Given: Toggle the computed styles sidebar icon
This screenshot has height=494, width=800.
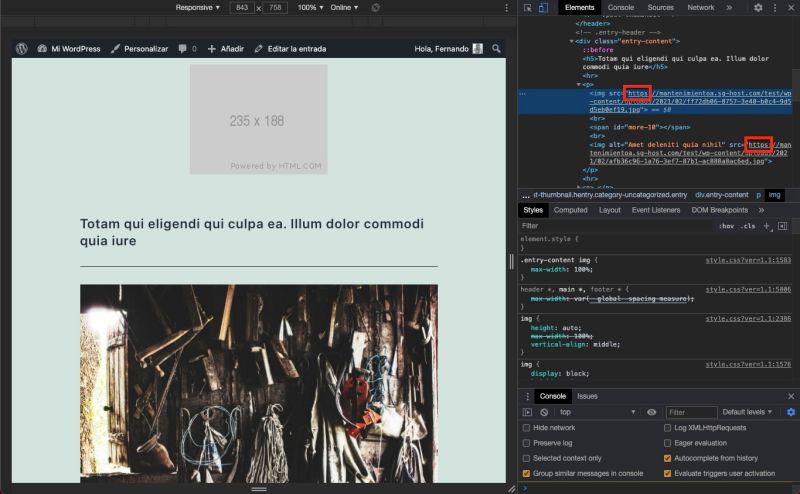Looking at the screenshot, I should pyautogui.click(x=783, y=226).
